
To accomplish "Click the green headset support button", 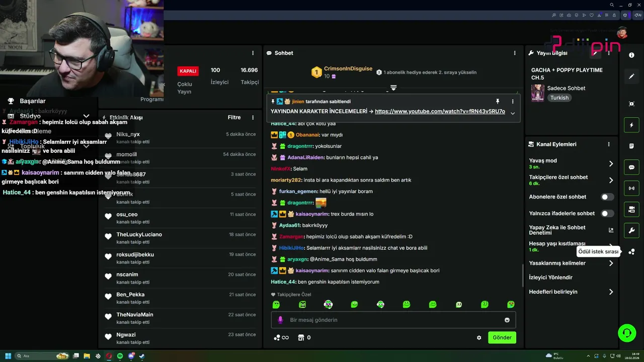I will click(x=627, y=333).
